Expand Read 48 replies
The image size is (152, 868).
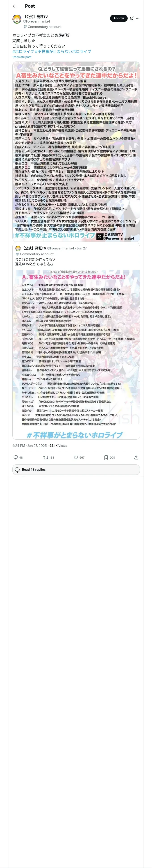tap(76, 469)
